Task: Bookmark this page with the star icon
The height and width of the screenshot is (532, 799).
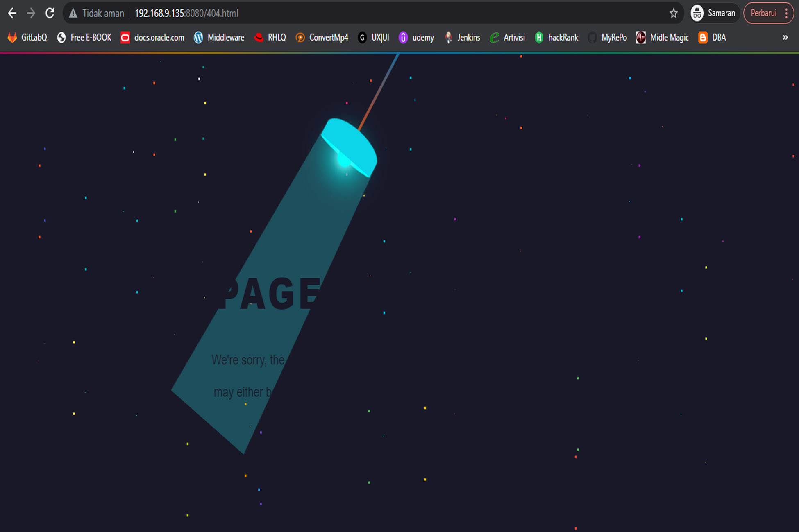Action: click(x=674, y=14)
